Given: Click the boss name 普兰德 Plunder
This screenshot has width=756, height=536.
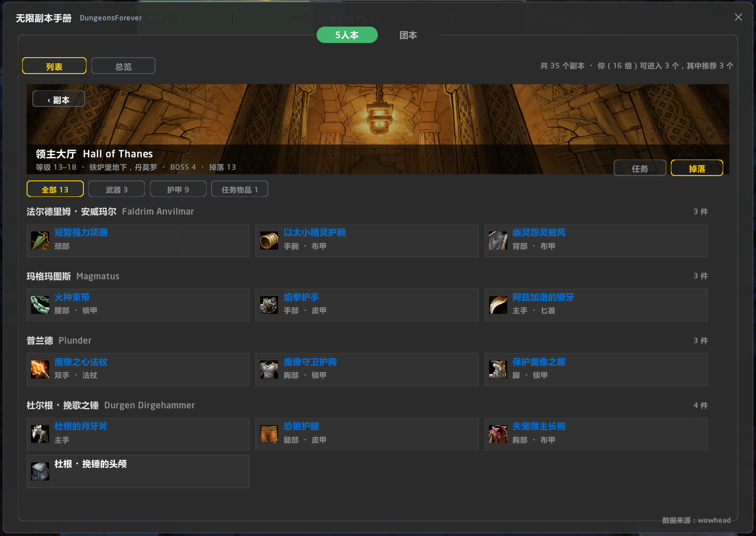Looking at the screenshot, I should pyautogui.click(x=59, y=340).
